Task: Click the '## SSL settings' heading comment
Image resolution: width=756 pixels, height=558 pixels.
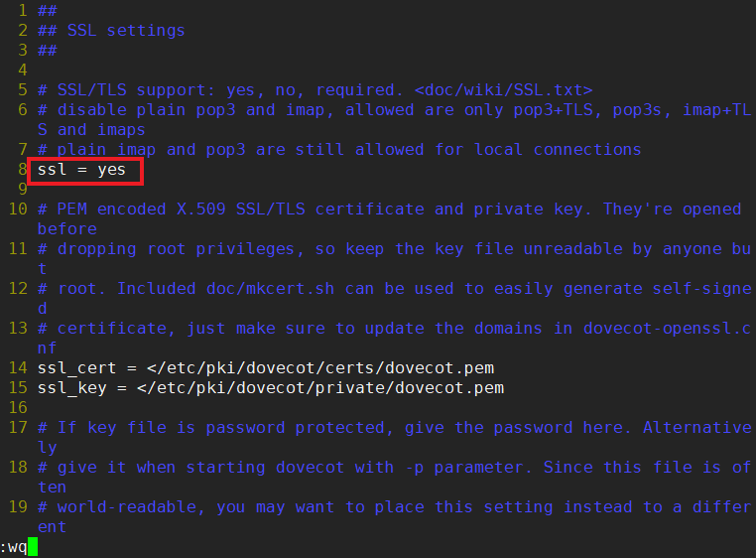Action: pos(111,31)
